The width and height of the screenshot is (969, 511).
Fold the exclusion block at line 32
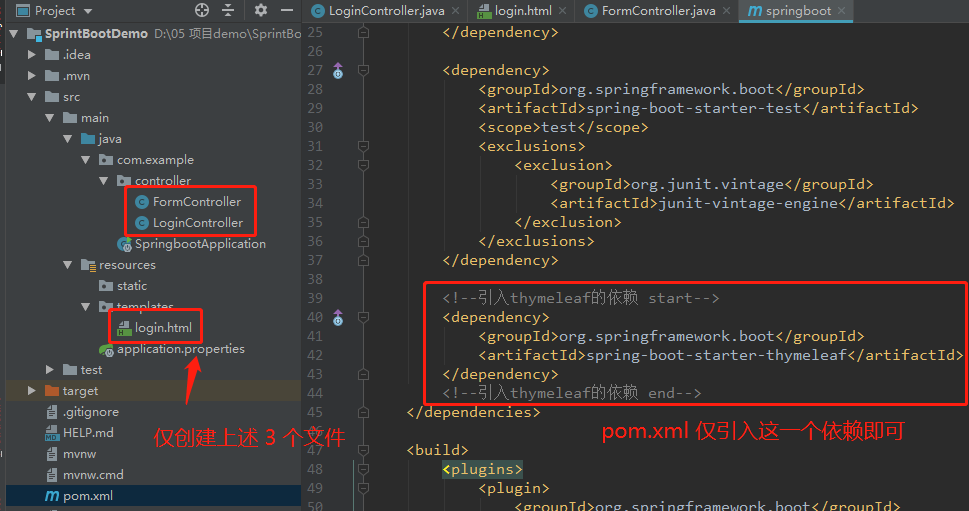(363, 165)
